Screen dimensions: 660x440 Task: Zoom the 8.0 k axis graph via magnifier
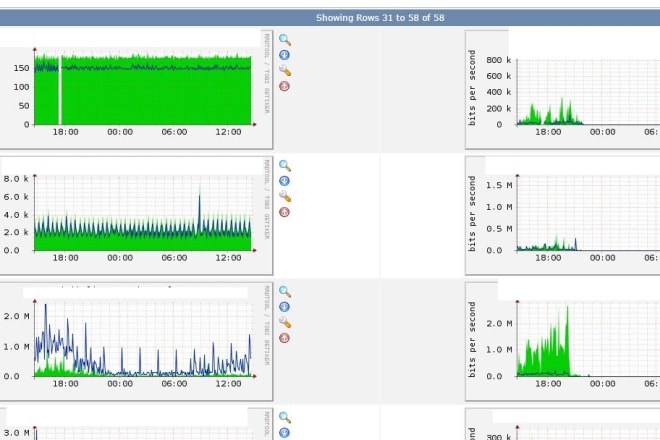285,166
